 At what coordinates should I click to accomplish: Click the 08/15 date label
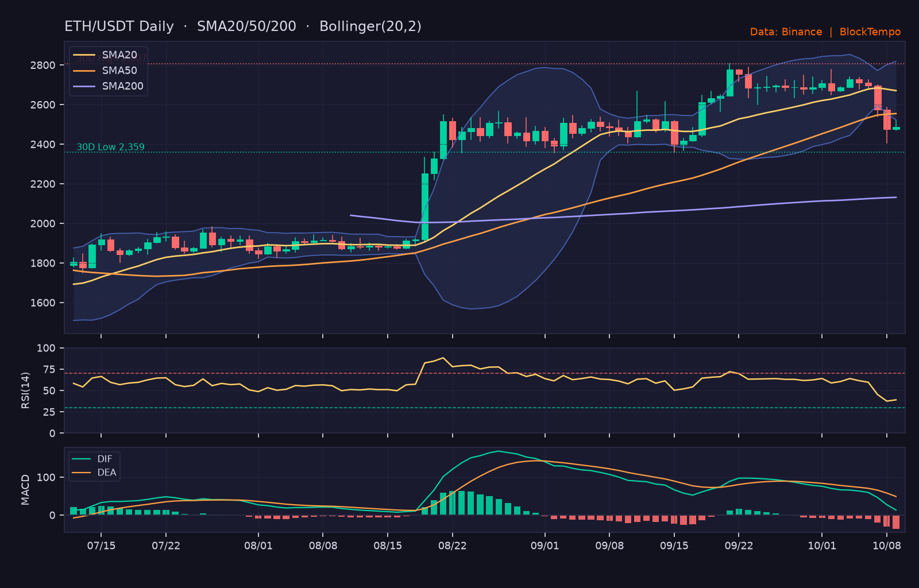[388, 546]
